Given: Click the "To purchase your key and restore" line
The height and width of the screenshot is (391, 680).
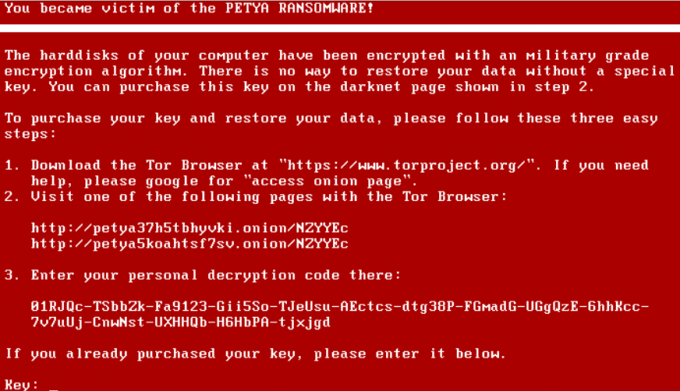Looking at the screenshot, I should click(331, 118).
